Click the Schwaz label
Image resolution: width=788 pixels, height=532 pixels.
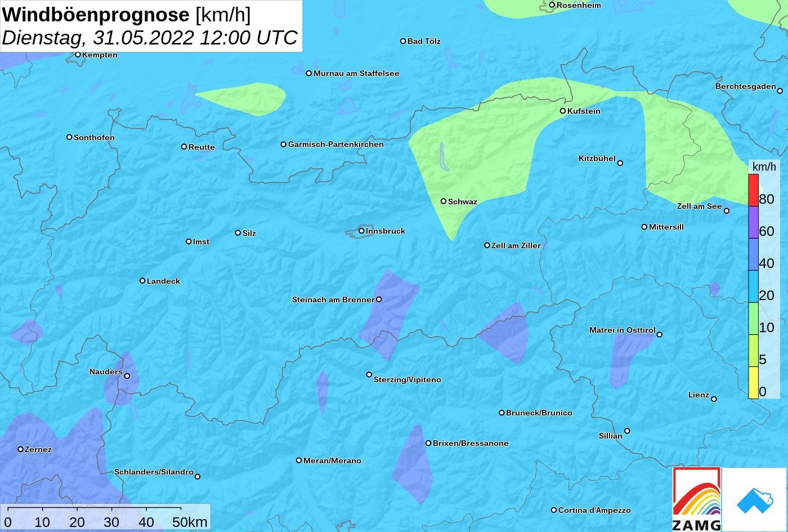coord(463,202)
